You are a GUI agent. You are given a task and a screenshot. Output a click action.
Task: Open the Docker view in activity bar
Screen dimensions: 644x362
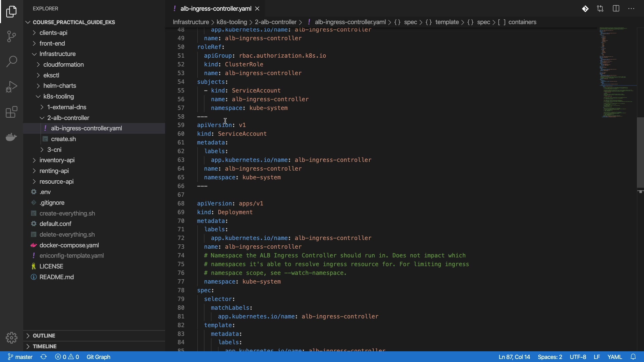click(x=11, y=137)
